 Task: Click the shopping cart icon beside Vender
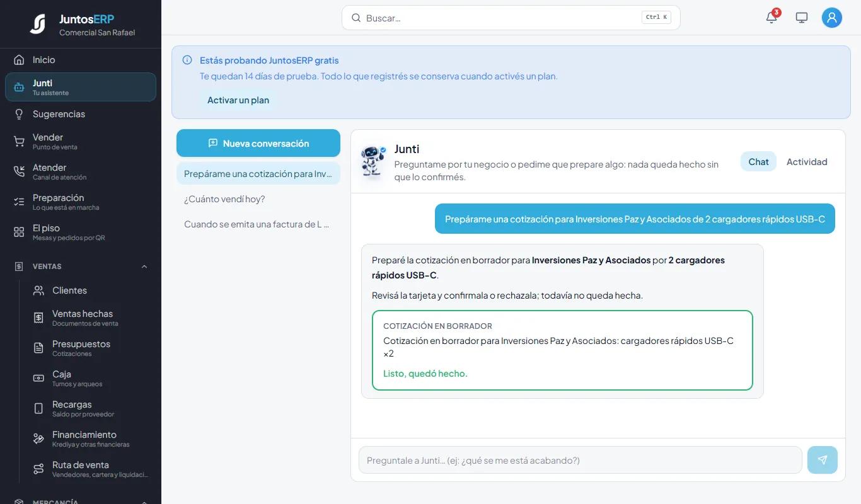pyautogui.click(x=19, y=142)
